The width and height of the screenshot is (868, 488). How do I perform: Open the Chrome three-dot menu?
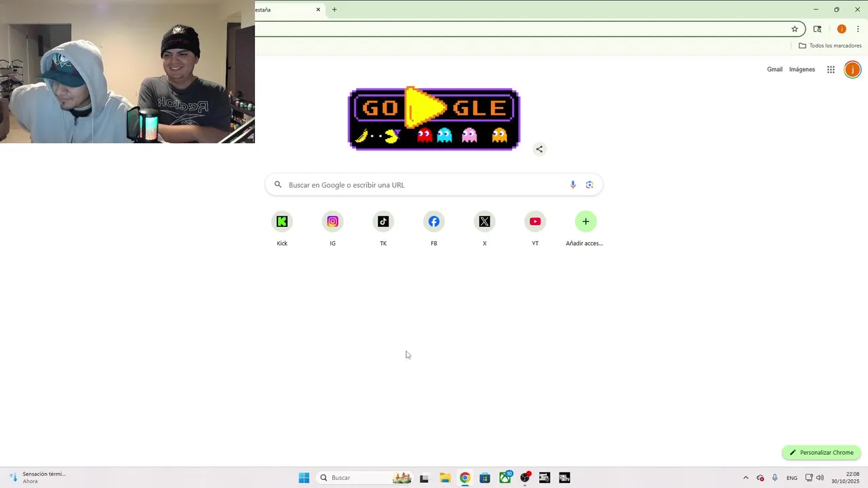click(858, 29)
